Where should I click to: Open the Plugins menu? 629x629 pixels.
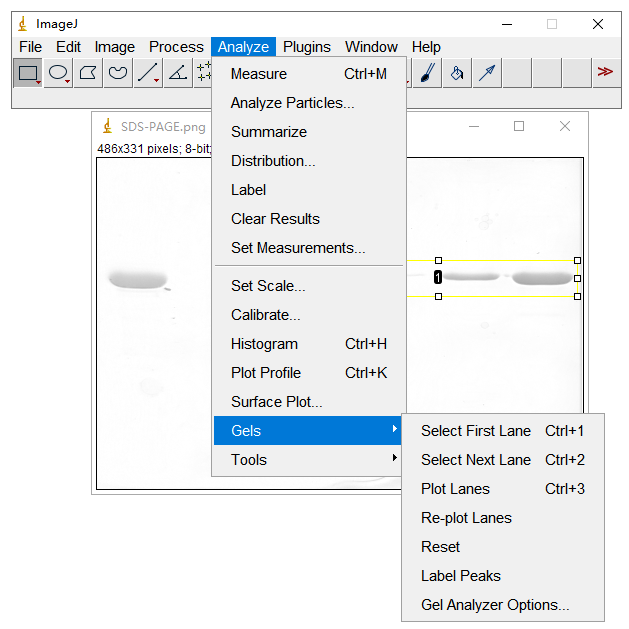click(306, 47)
